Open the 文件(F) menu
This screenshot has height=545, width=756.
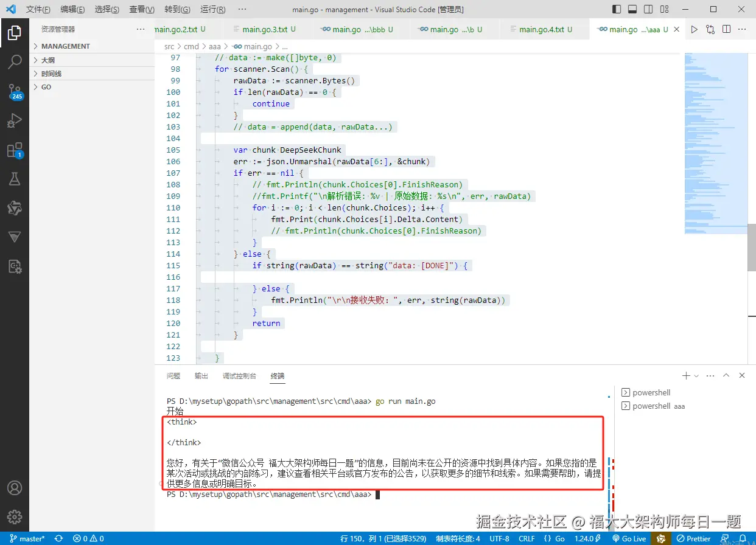click(38, 9)
